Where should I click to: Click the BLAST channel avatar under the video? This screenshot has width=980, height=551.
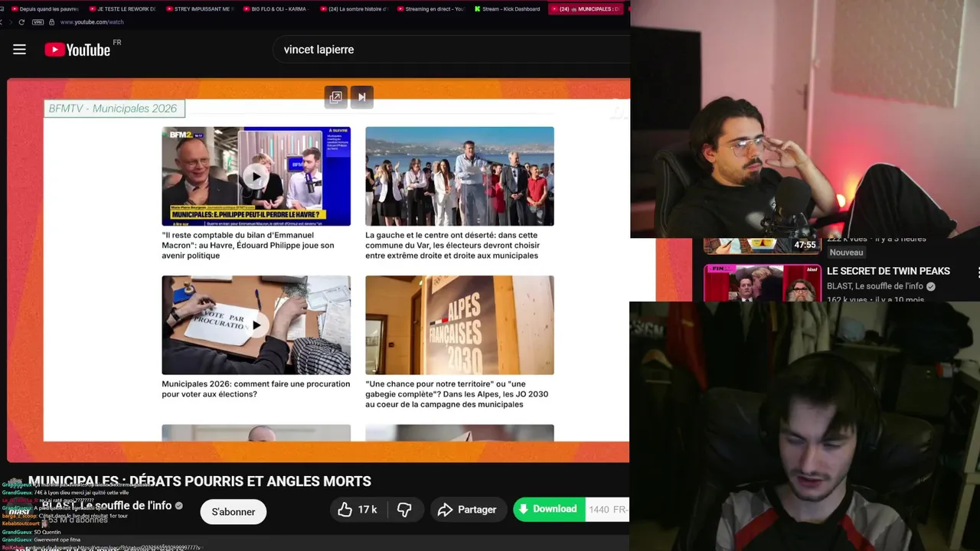coord(19,511)
